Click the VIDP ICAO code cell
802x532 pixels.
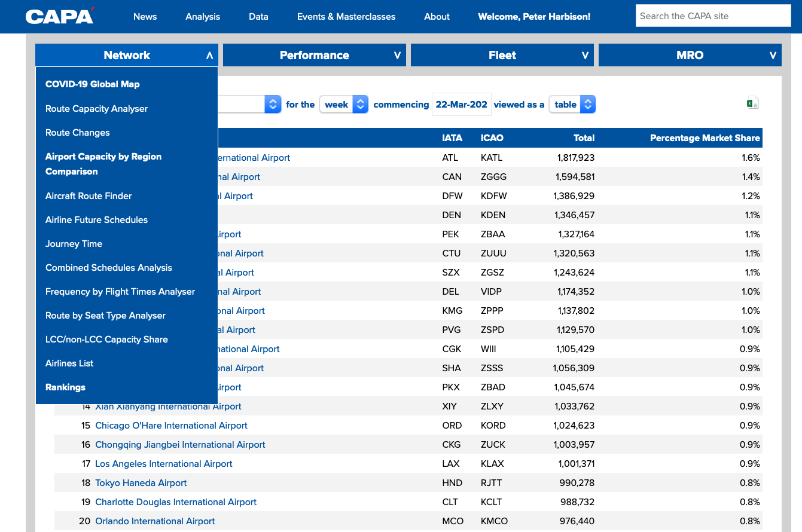(x=492, y=291)
